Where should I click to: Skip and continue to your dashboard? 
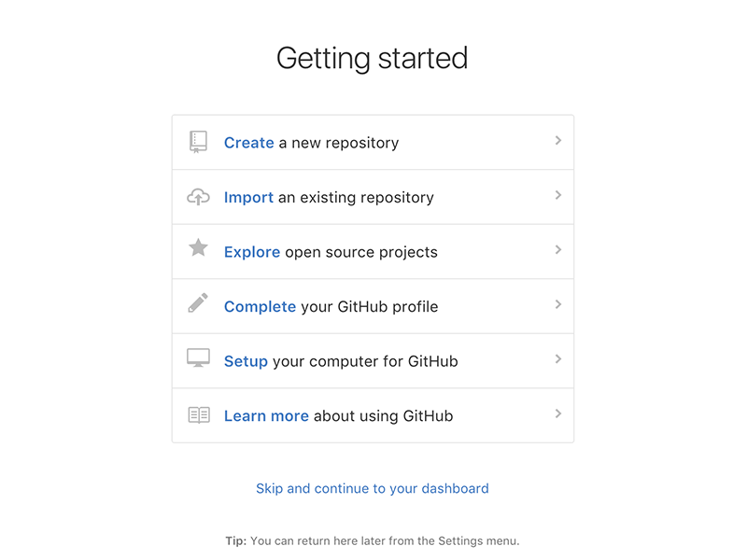click(373, 488)
